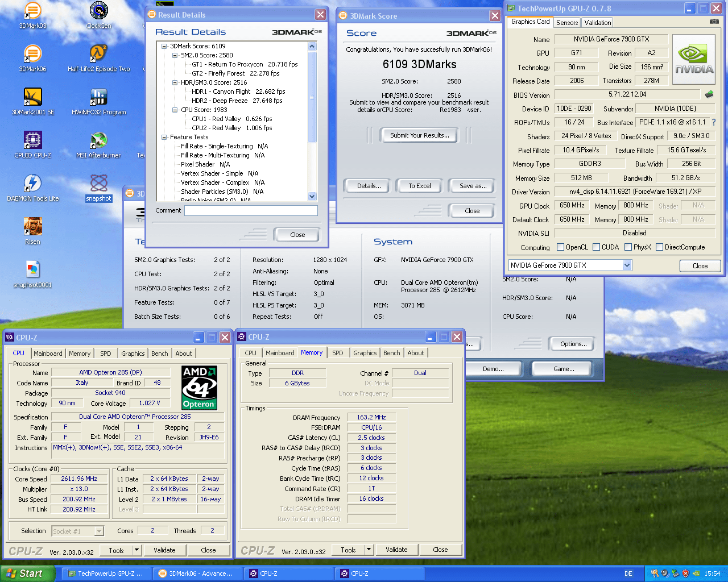Click the To Excel button

(x=419, y=186)
